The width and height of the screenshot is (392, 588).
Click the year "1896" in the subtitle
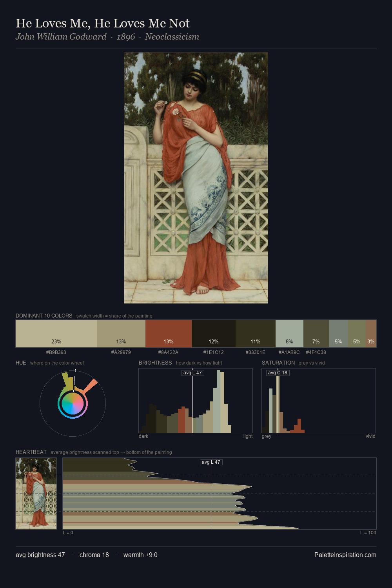[126, 37]
